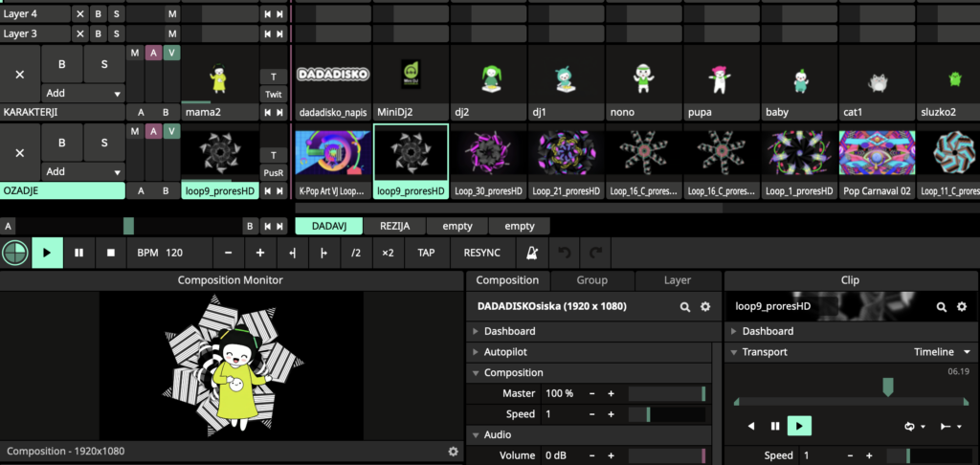Open the loop9_proresHD clip settings gear

point(964,307)
